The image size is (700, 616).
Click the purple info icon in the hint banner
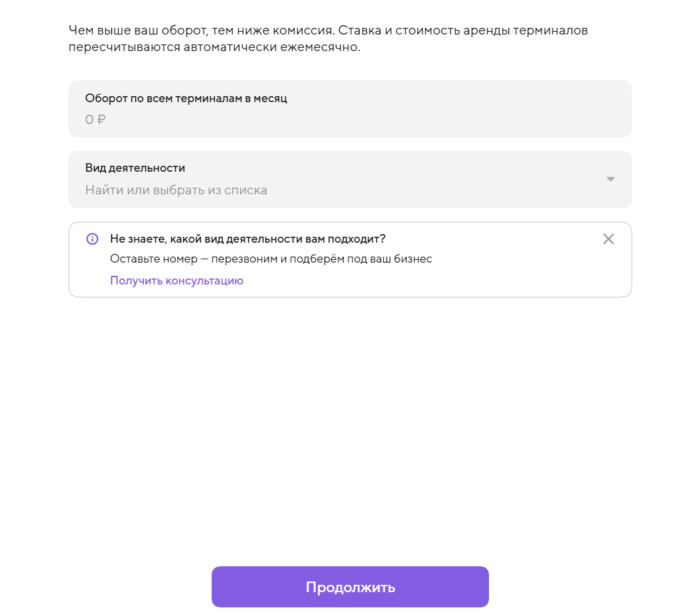click(x=92, y=239)
